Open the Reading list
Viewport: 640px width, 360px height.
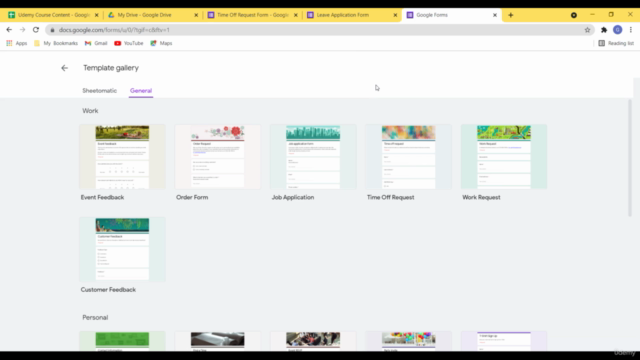coord(616,43)
